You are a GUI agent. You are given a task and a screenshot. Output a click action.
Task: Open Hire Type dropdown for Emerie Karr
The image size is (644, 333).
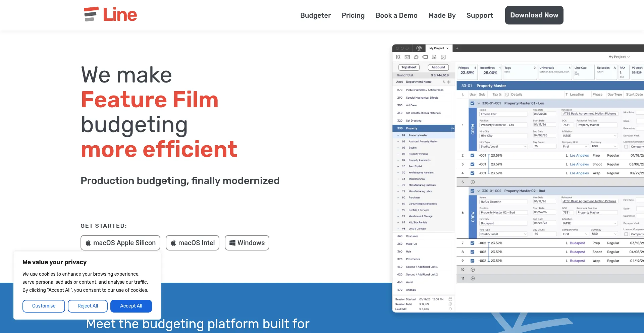(503, 147)
